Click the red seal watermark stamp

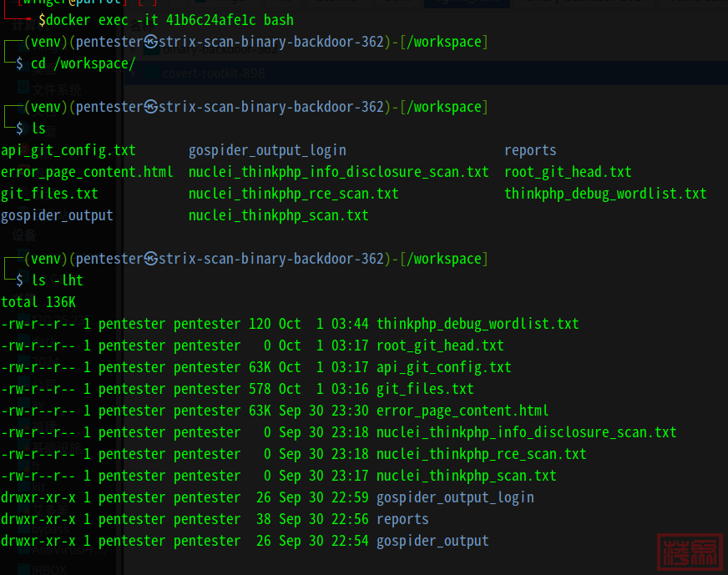[690, 552]
